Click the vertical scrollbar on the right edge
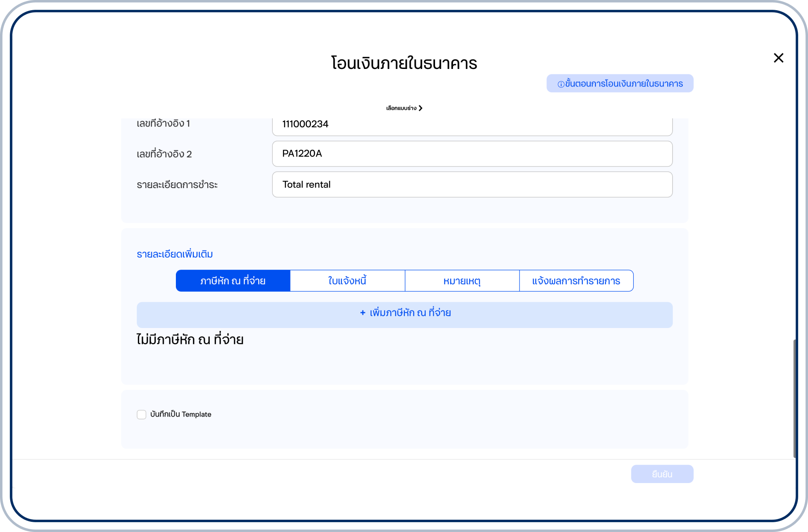Viewport: 808px width, 532px height. pyautogui.click(x=794, y=398)
